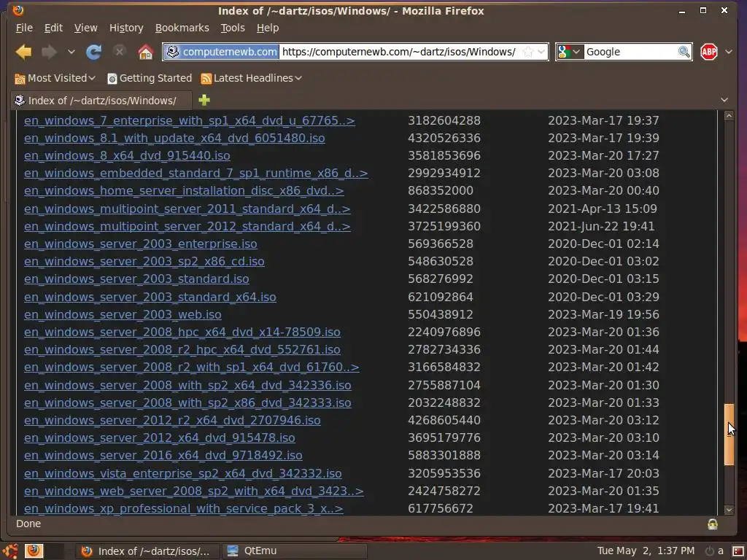The image size is (747, 560).
Task: Click the Tue May 2 1:37 PM clock
Action: pyautogui.click(x=646, y=551)
